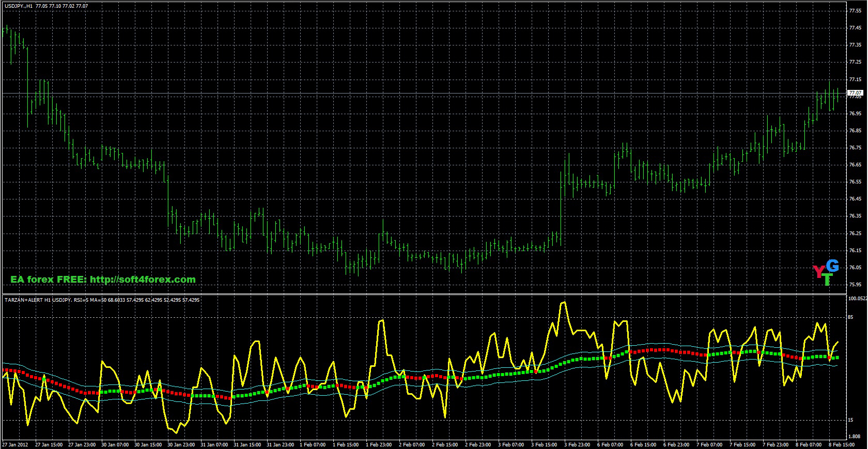Click the 1 Feb 07:00 time label
Screen dimensions: 868x449
point(313,444)
